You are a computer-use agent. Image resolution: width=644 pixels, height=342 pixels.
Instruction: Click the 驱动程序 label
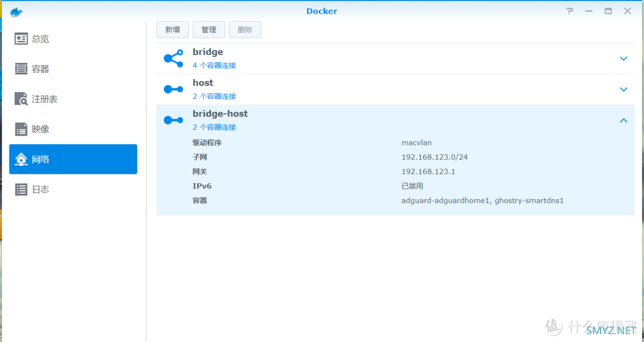pyautogui.click(x=207, y=143)
